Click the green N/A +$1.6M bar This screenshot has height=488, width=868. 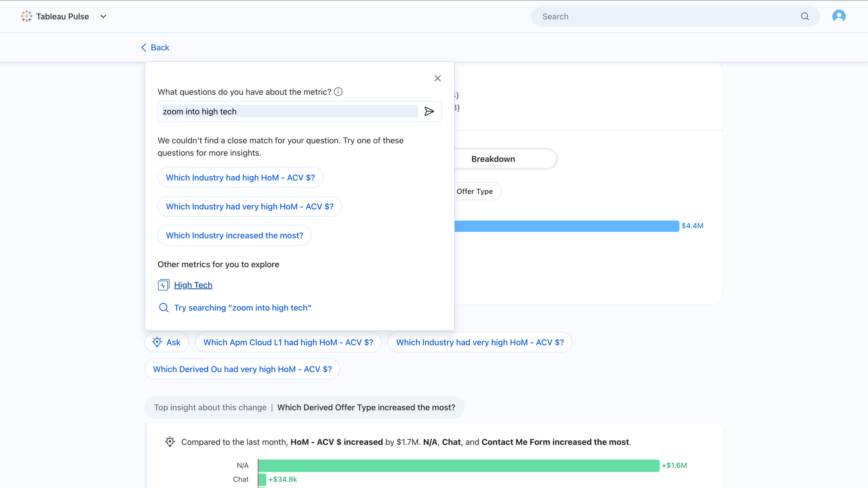[x=458, y=465]
